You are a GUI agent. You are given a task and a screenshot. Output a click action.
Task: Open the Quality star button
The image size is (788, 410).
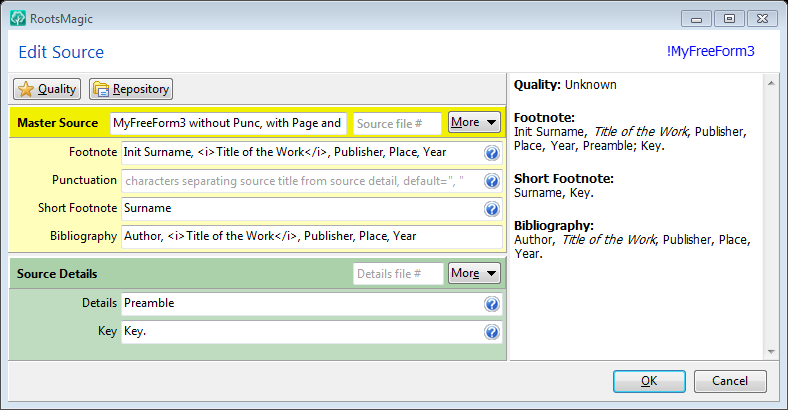click(47, 89)
